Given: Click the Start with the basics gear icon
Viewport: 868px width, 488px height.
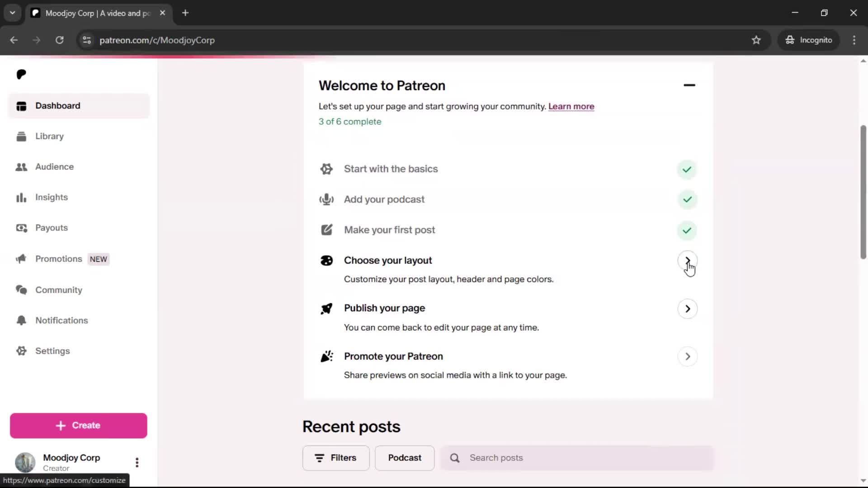Looking at the screenshot, I should 326,169.
